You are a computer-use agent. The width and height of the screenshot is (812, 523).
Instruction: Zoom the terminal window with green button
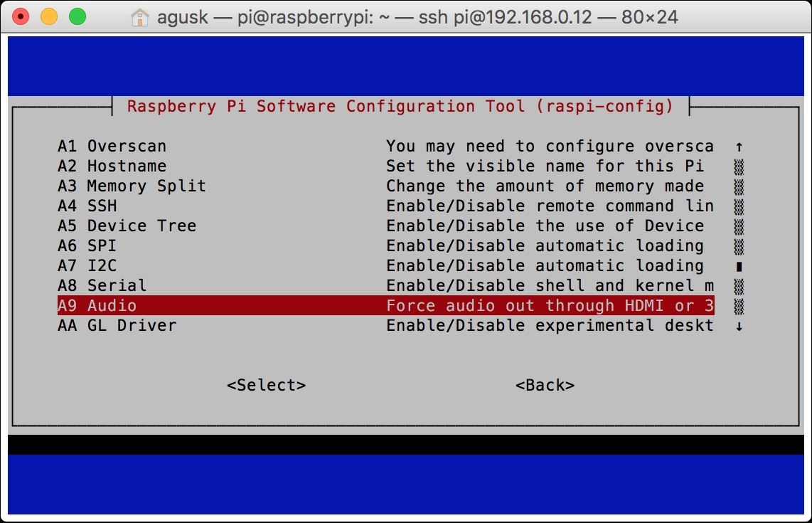coord(78,16)
